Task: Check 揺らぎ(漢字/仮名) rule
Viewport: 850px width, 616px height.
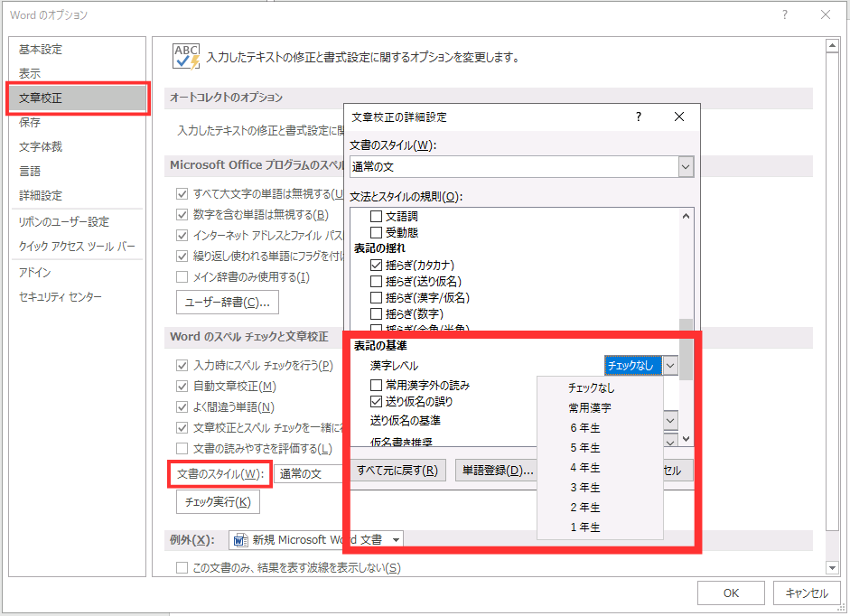Action: click(376, 298)
